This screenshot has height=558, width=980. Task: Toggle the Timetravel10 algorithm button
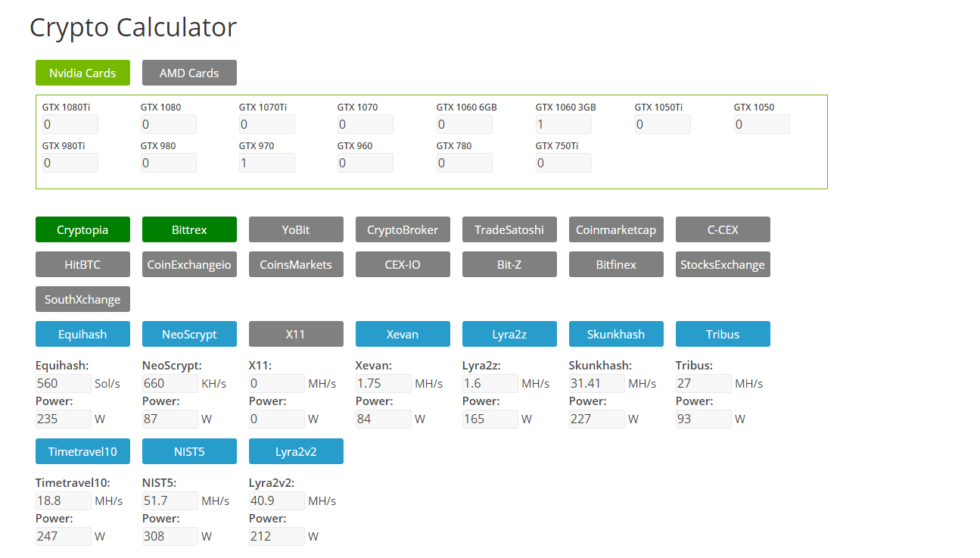click(82, 451)
